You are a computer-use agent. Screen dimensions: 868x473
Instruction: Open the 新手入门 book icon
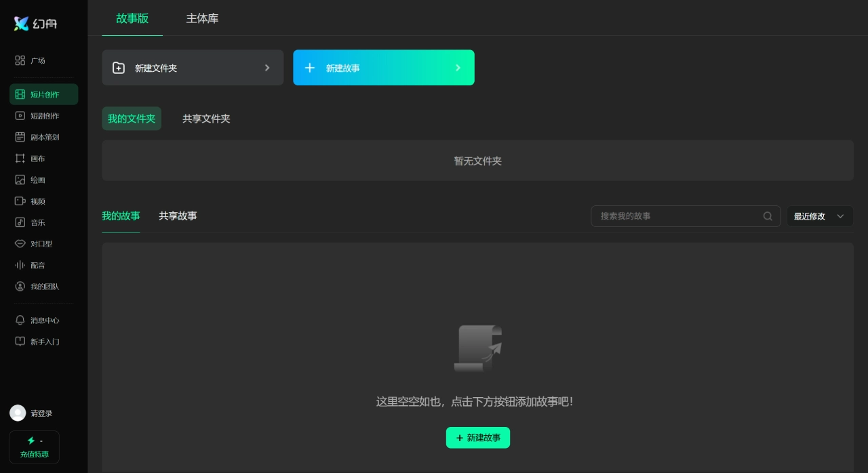point(20,342)
